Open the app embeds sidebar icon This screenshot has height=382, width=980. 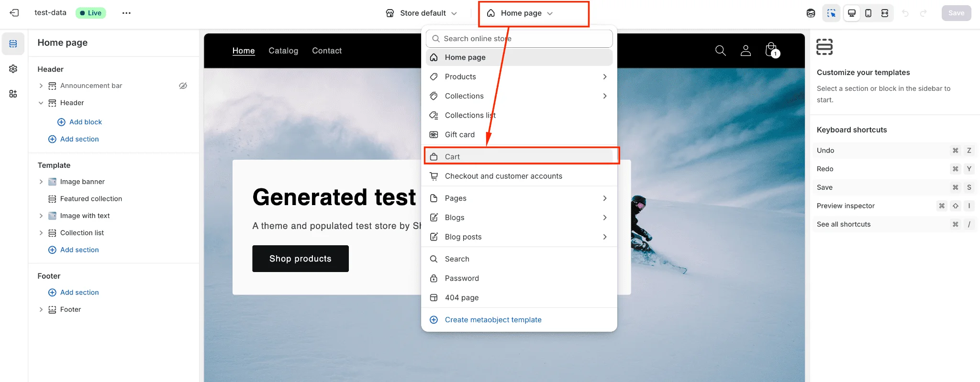(x=13, y=94)
